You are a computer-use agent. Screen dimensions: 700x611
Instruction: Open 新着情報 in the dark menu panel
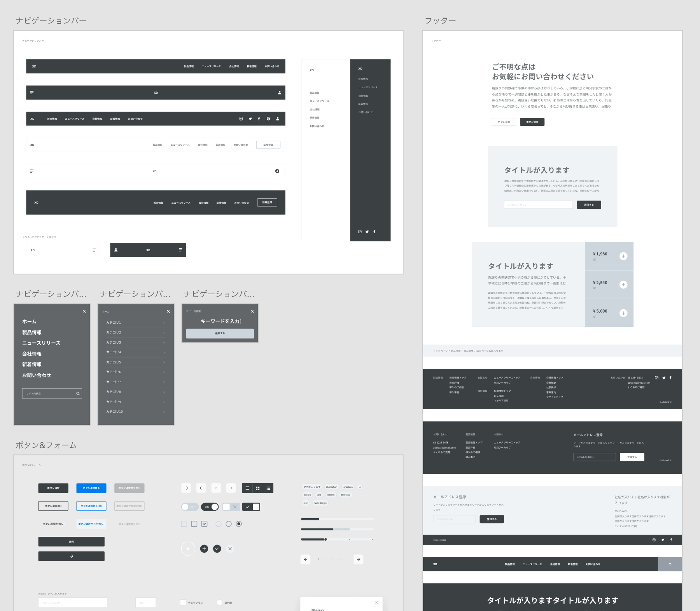(32, 365)
